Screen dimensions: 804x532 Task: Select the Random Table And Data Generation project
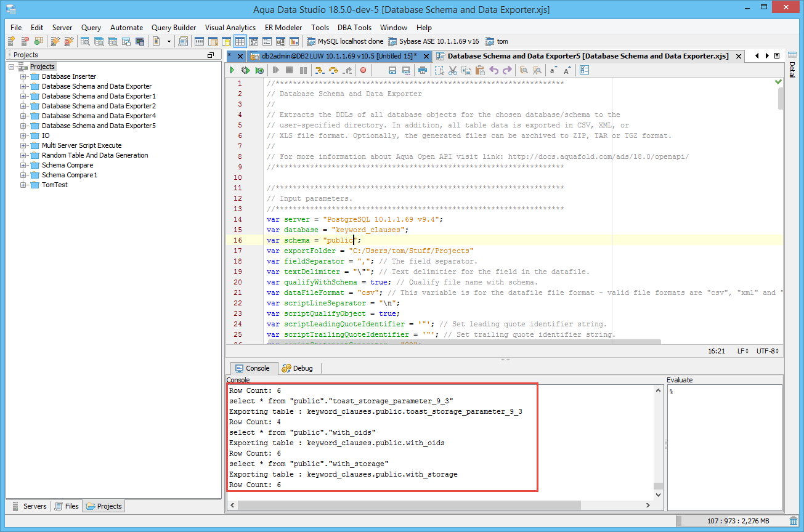95,155
